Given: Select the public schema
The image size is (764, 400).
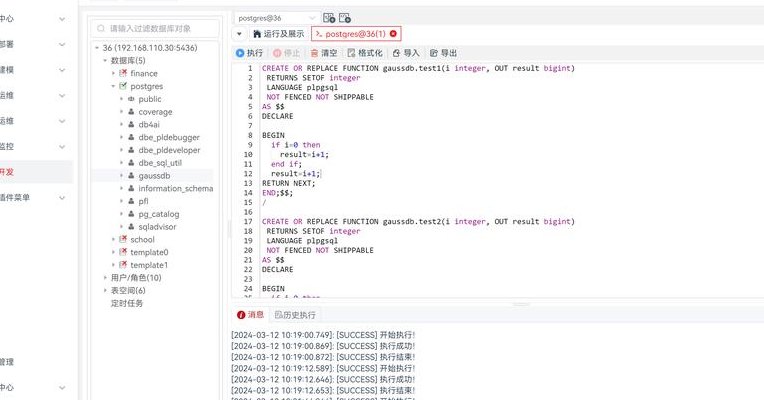Looking at the screenshot, I should (x=150, y=99).
